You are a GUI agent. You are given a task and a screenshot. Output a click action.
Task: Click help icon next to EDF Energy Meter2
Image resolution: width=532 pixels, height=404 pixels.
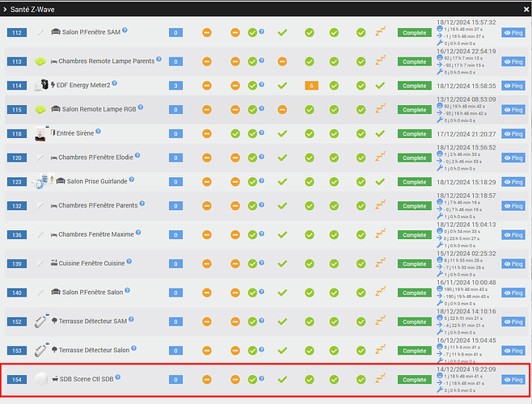click(115, 83)
